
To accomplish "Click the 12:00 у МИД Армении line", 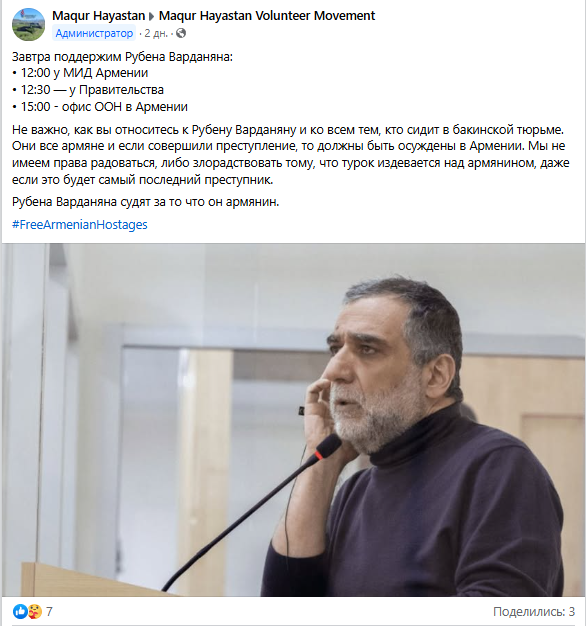I will (x=80, y=73).
